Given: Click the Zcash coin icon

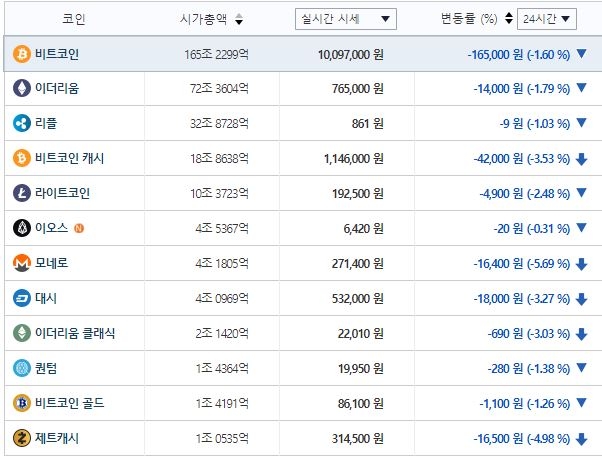Looking at the screenshot, I should click(21, 438).
